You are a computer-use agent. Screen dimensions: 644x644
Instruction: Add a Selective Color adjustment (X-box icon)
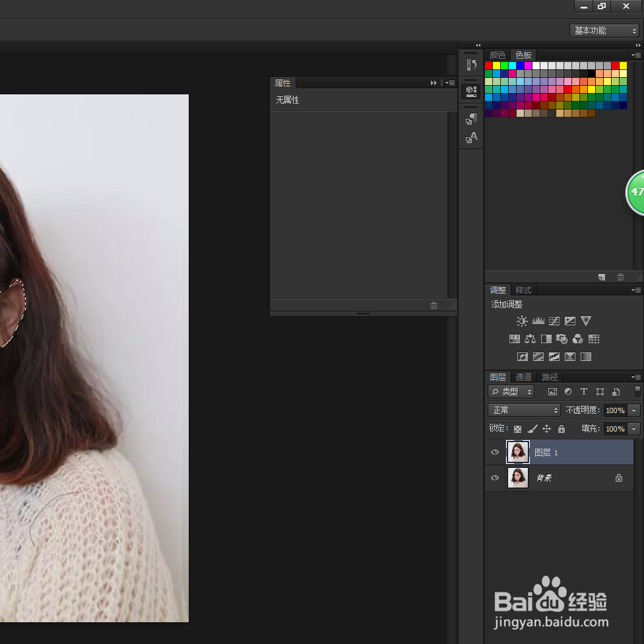click(x=570, y=356)
